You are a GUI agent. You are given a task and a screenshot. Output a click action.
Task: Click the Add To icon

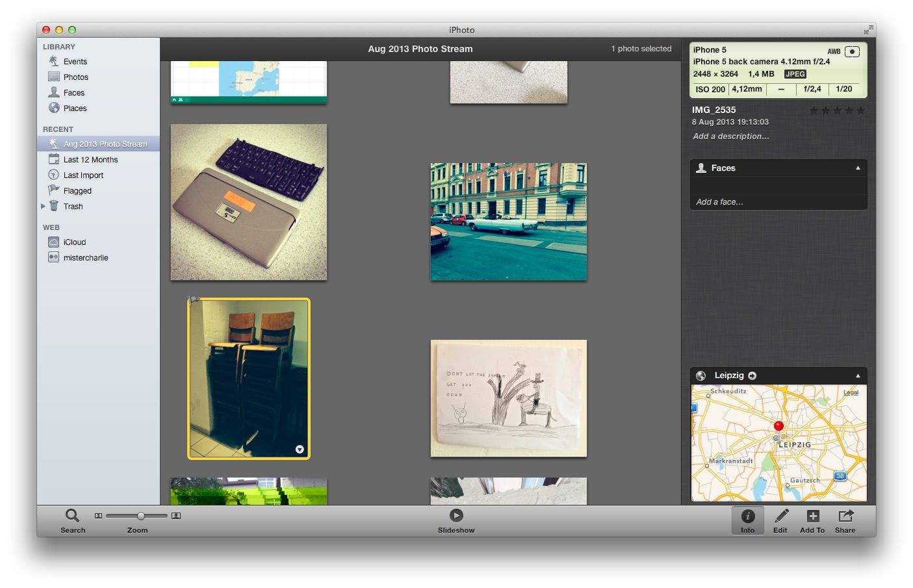812,517
